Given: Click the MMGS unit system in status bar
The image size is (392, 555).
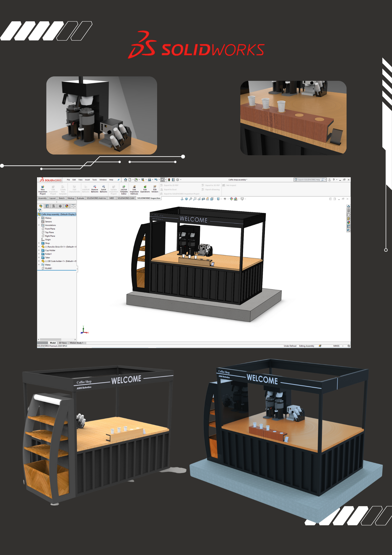Looking at the screenshot, I should click(x=336, y=346).
